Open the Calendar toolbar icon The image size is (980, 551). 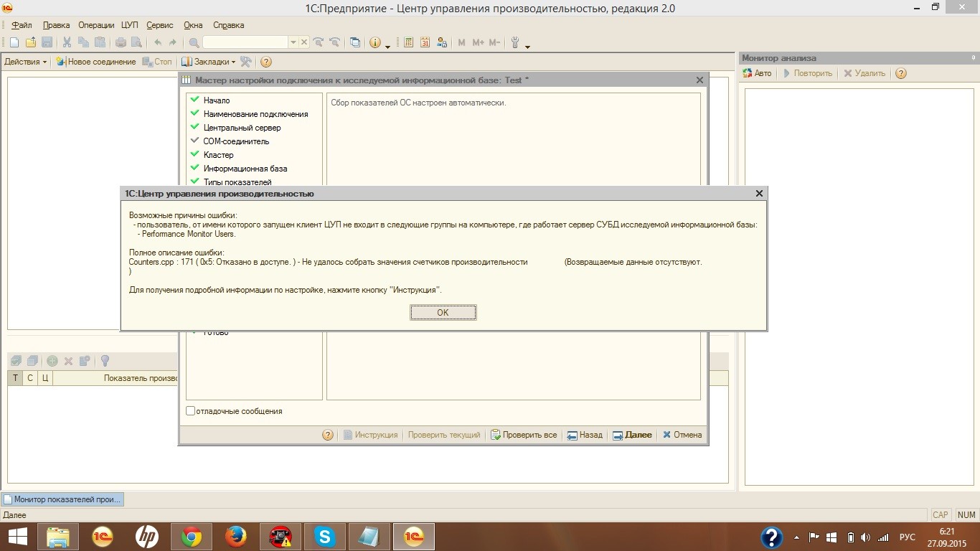[425, 42]
